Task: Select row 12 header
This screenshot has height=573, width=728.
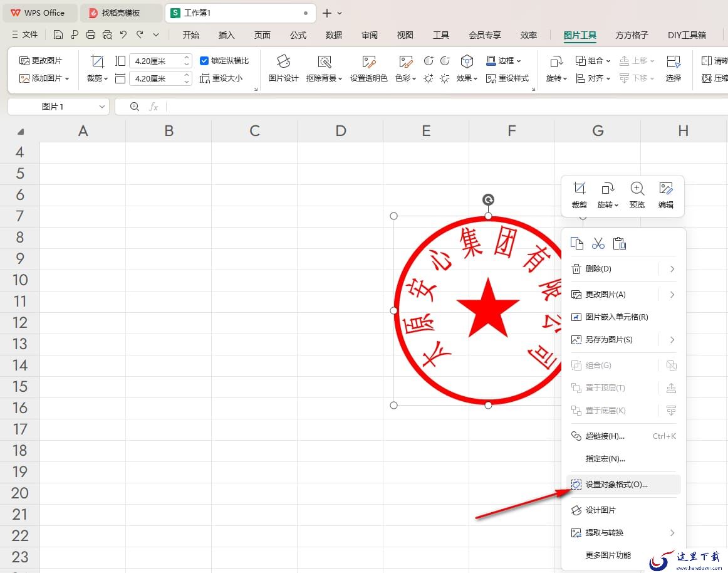Action: click(x=20, y=322)
